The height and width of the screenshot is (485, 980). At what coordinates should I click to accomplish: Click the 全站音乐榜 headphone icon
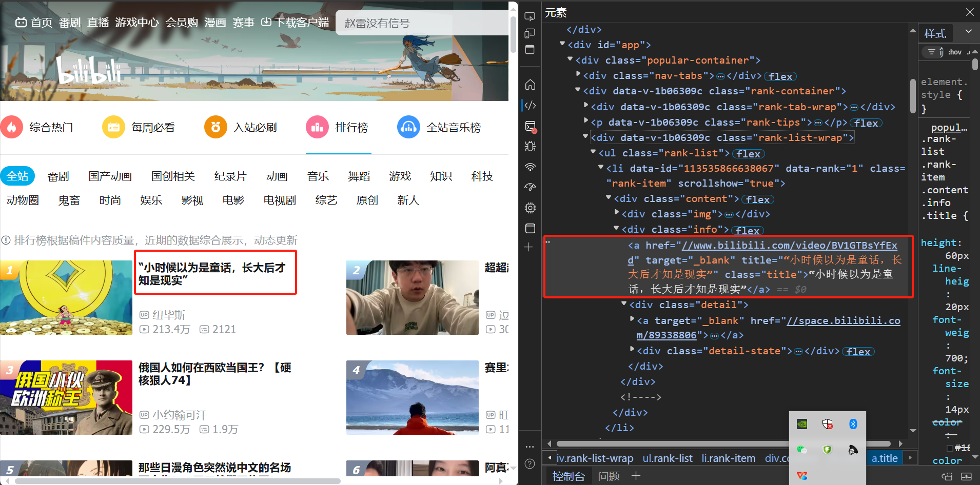coord(408,127)
